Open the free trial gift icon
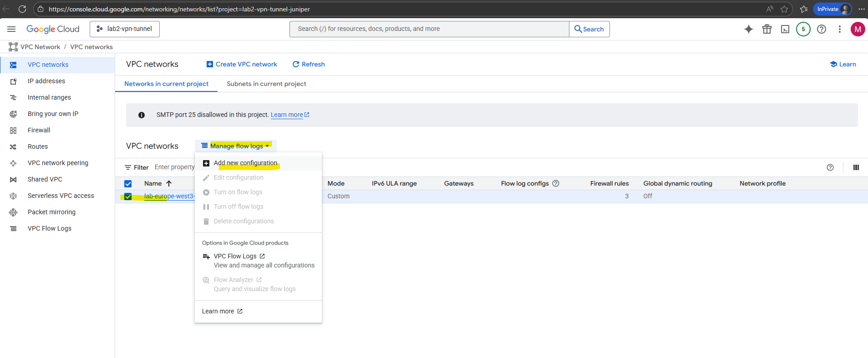 pos(767,29)
